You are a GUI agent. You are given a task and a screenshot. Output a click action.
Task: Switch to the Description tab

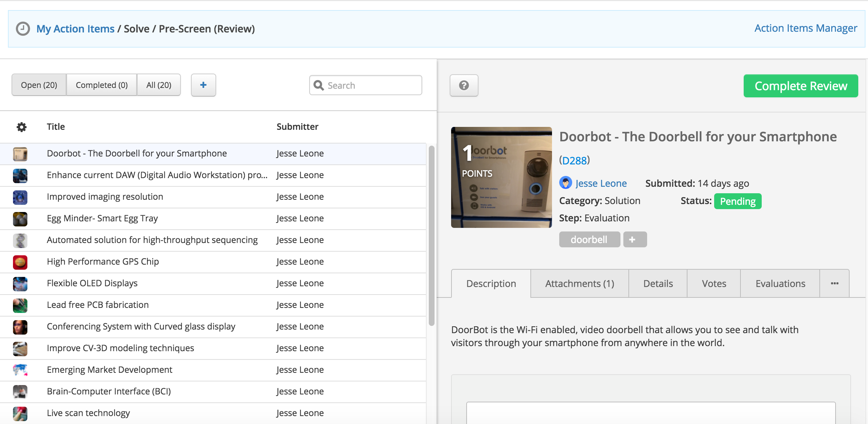click(x=491, y=283)
